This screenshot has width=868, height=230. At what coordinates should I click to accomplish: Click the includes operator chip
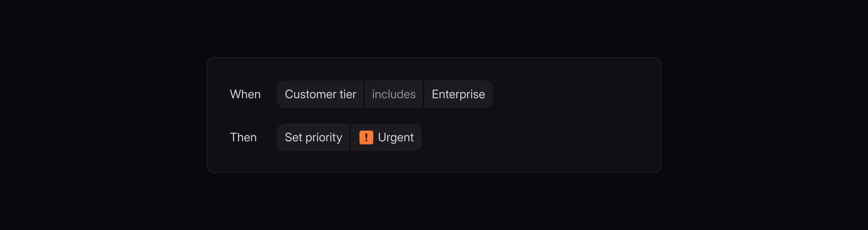pyautogui.click(x=394, y=95)
